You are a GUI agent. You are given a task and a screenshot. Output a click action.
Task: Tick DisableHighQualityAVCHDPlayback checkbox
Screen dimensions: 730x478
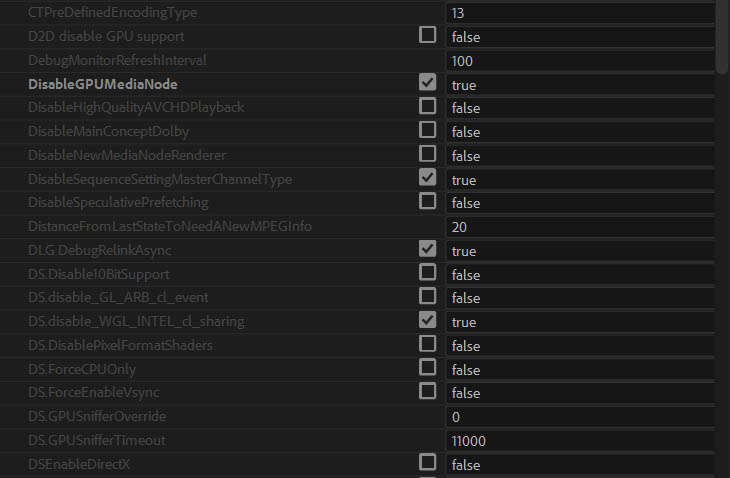coord(427,106)
